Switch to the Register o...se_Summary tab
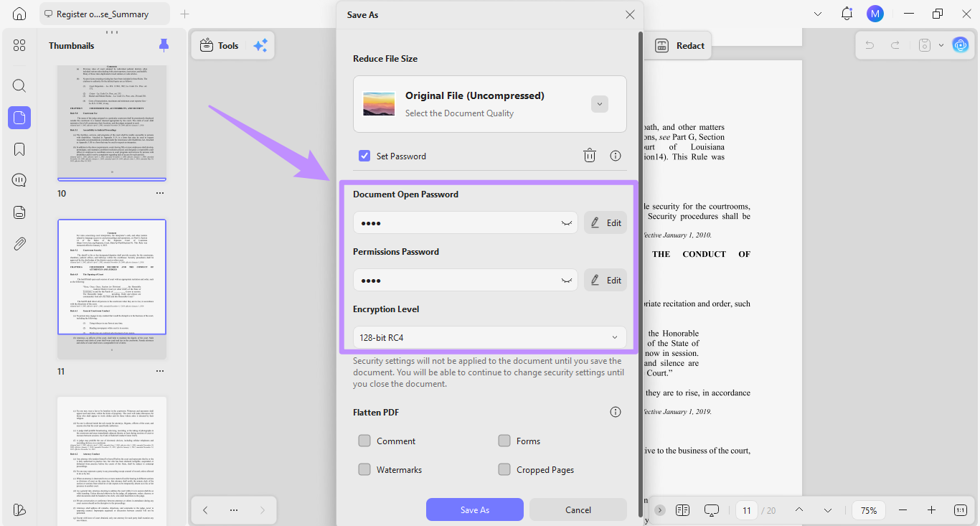Screen dimensions: 980x526 (105, 14)
